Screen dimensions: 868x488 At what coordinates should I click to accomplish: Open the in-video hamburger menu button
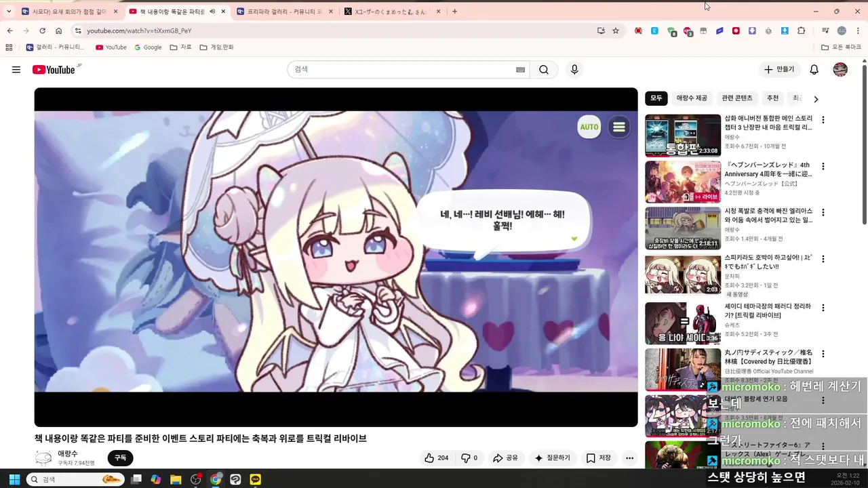[618, 127]
